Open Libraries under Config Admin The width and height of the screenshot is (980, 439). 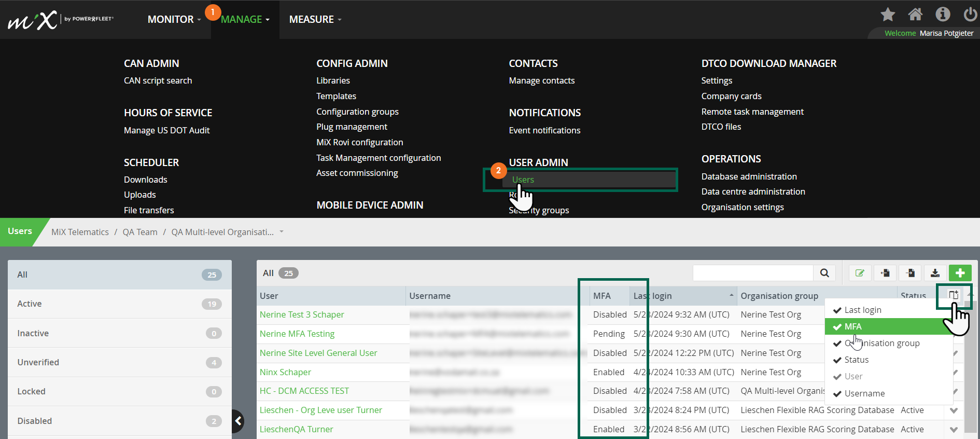(x=333, y=80)
